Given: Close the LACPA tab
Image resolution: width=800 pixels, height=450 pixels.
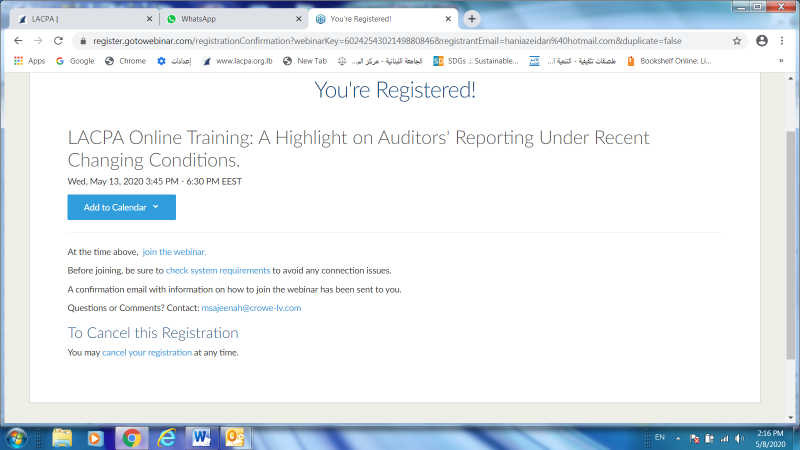Looking at the screenshot, I should pos(149,19).
